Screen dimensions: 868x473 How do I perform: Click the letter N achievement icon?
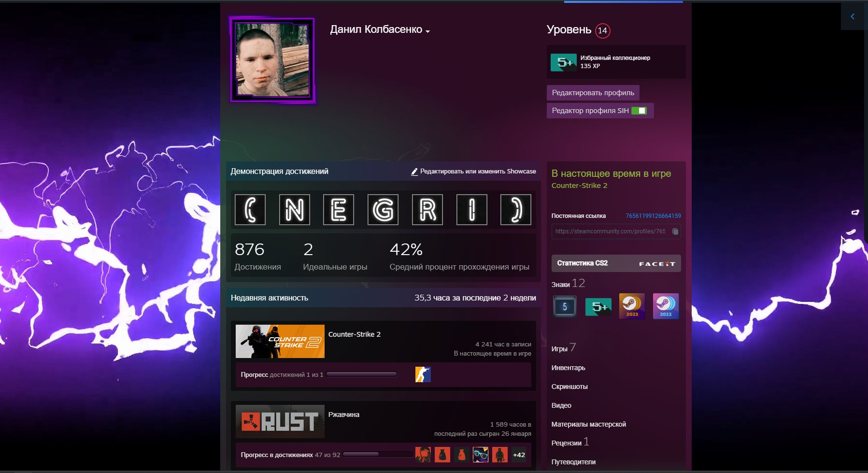click(294, 210)
